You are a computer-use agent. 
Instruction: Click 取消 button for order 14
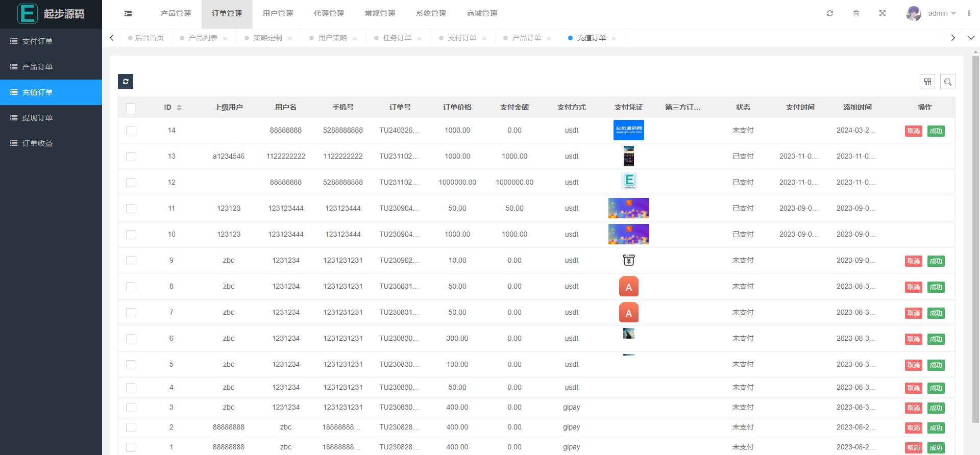pyautogui.click(x=913, y=131)
